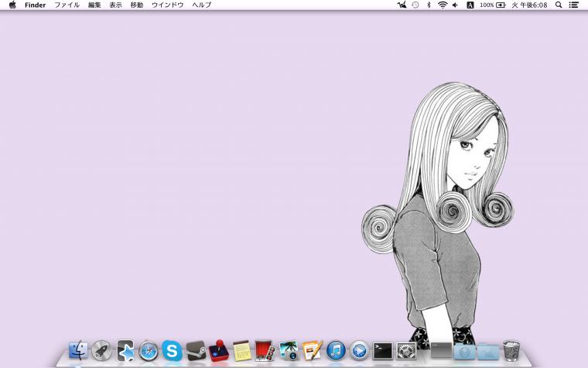Restore the minimized gray window in Dock
This screenshot has height=368, width=588.
pos(441,350)
